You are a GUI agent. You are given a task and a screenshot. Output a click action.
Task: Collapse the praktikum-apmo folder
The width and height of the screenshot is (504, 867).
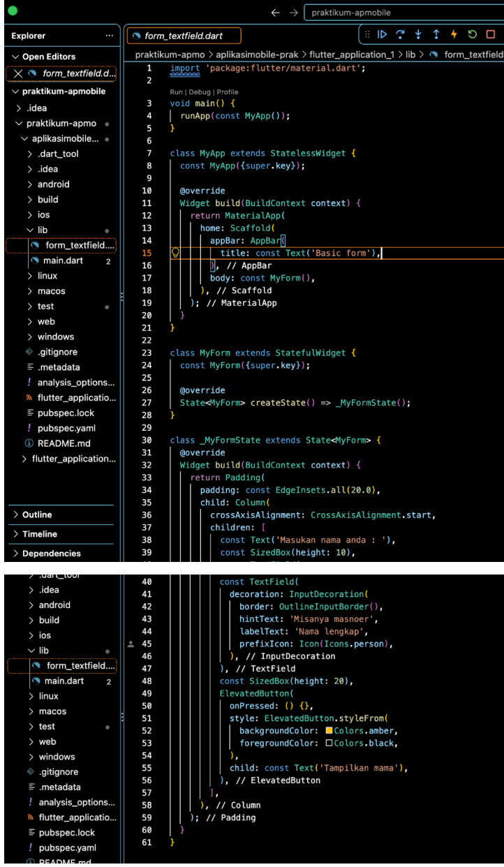[x=20, y=124]
